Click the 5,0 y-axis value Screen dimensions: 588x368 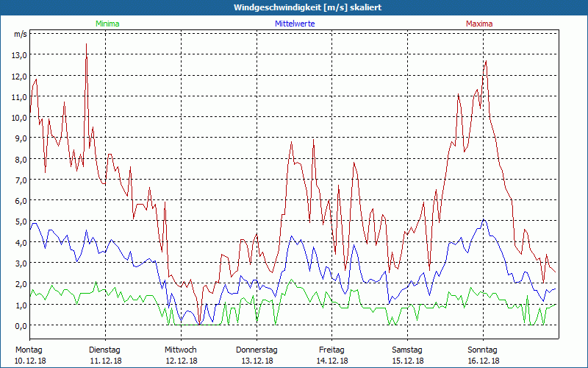click(21, 222)
